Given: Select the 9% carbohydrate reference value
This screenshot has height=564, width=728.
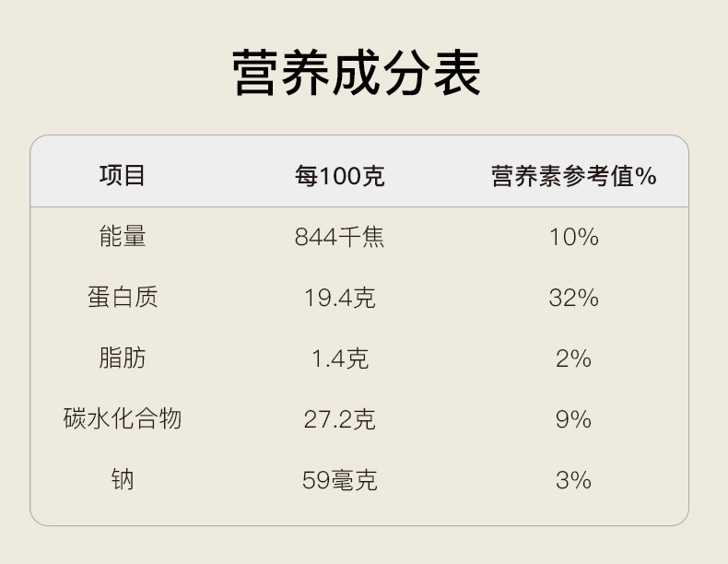Looking at the screenshot, I should (x=574, y=419).
